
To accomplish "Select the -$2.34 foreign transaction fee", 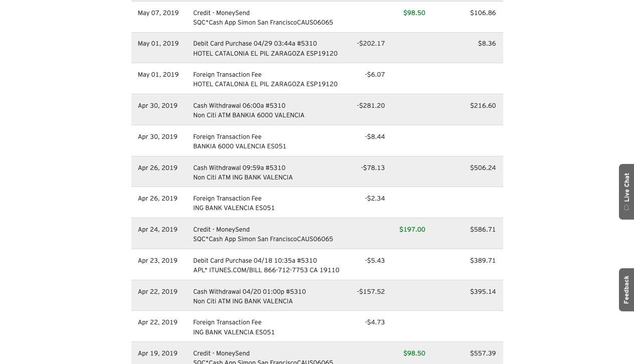I will 375,199.
